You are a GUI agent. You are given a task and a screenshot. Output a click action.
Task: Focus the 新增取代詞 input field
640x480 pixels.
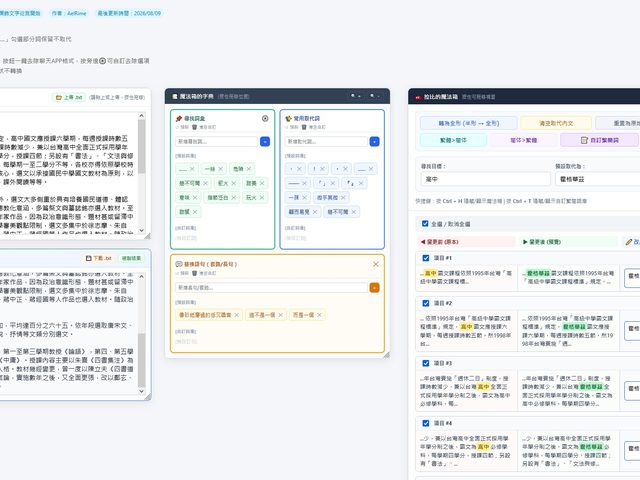coord(326,142)
